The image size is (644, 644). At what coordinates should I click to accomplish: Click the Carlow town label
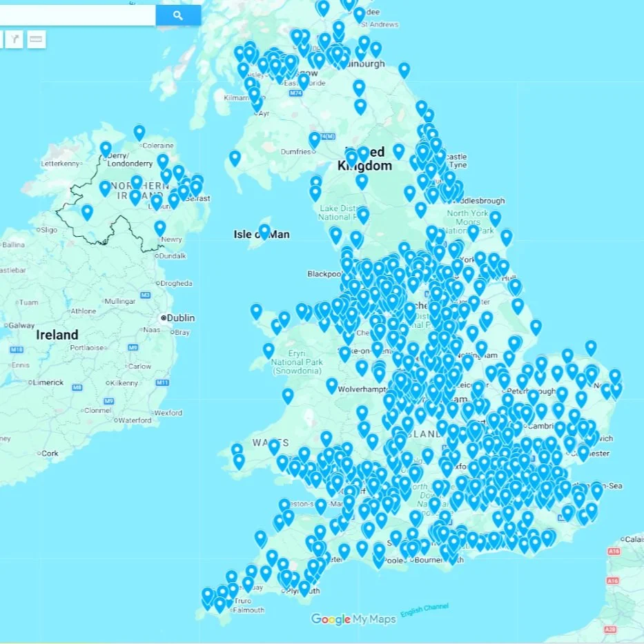[x=139, y=366]
